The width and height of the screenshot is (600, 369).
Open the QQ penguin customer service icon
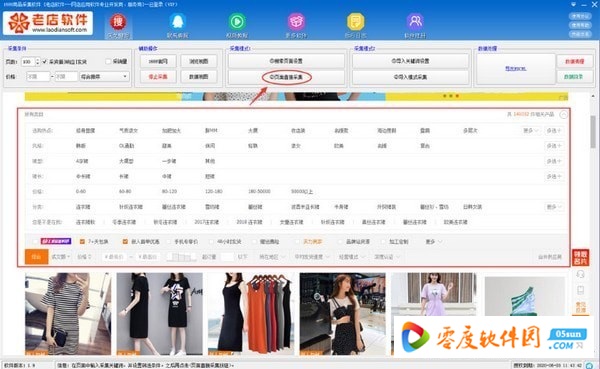pyautogui.click(x=178, y=22)
